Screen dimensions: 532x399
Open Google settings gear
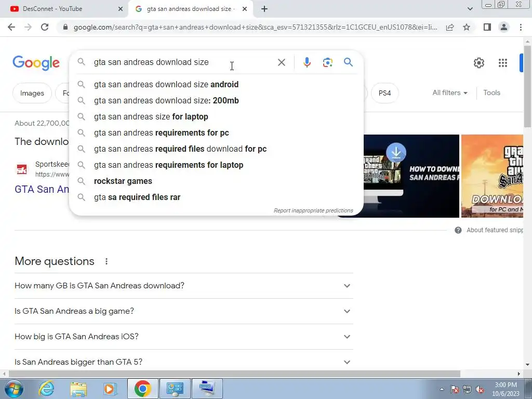[x=478, y=63]
